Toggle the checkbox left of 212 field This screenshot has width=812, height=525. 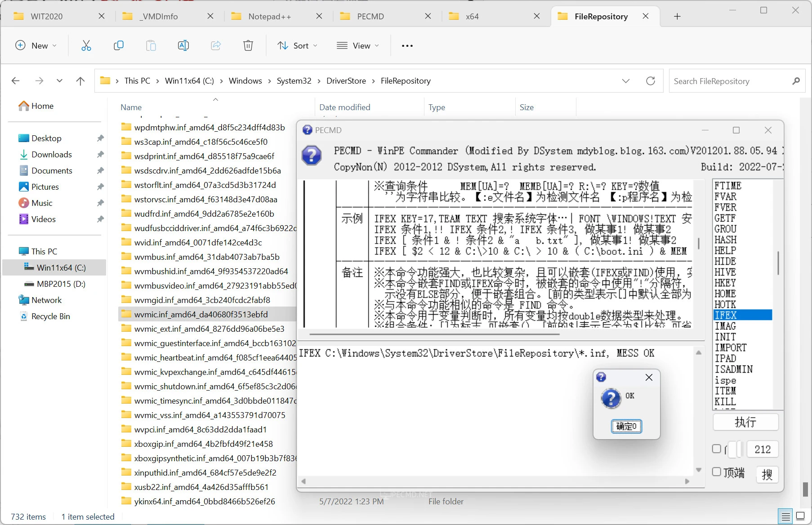pos(717,449)
